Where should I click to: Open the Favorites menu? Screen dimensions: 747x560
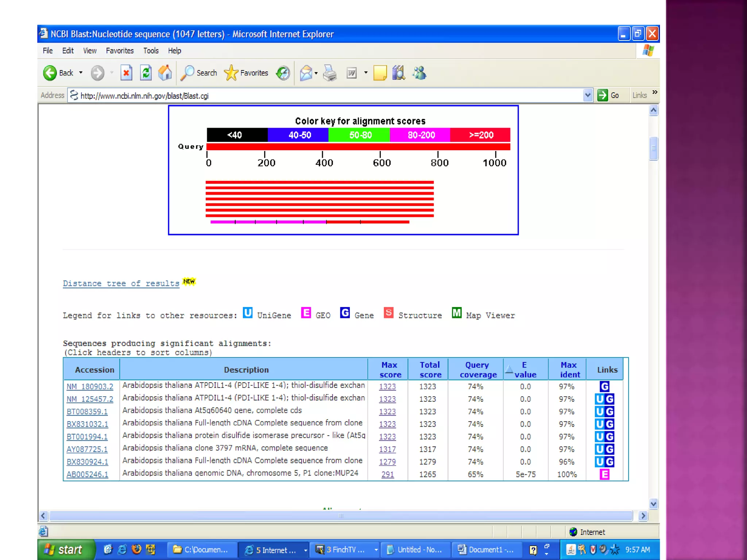120,51
